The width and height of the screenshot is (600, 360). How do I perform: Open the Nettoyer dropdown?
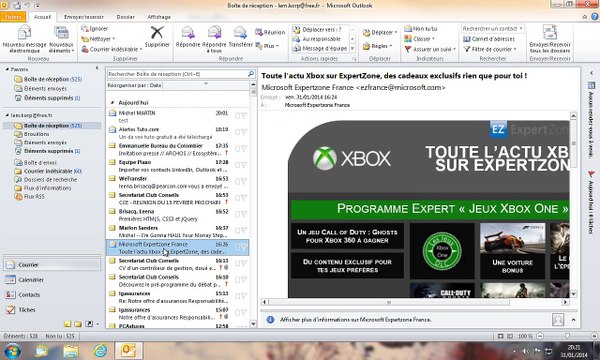(x=98, y=39)
